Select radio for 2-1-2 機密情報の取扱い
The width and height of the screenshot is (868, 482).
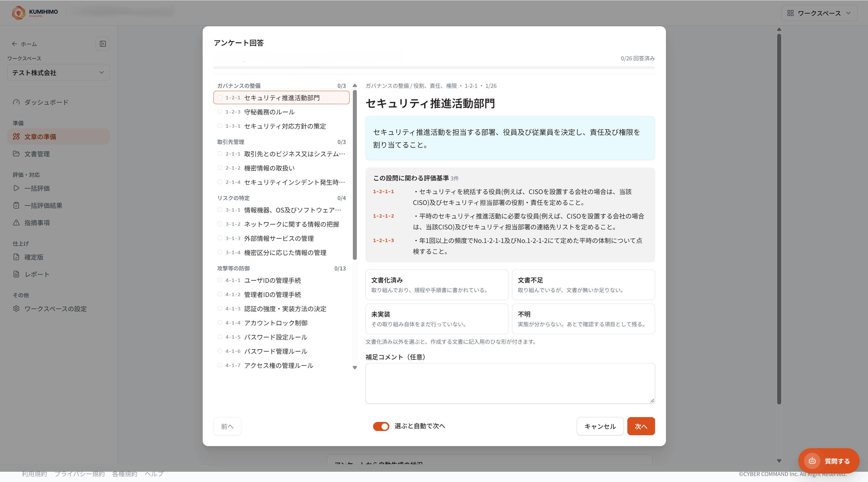click(x=220, y=168)
